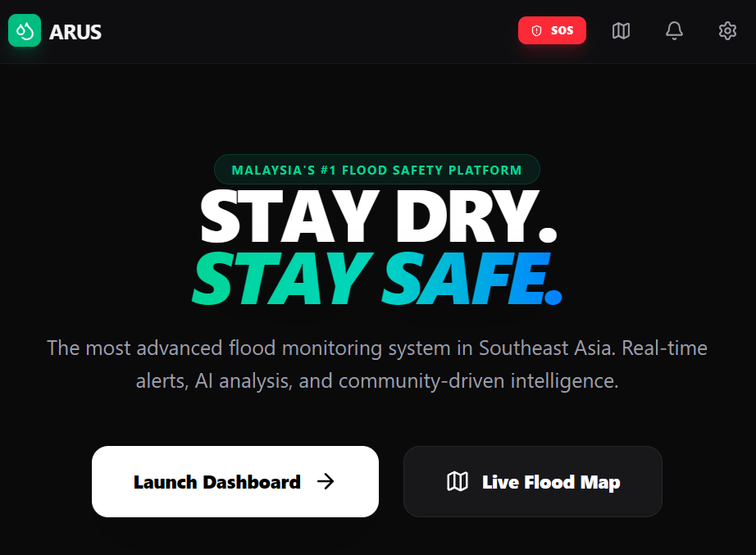This screenshot has height=555, width=756.
Task: Click the shield icon inside SOS button
Action: tap(536, 30)
